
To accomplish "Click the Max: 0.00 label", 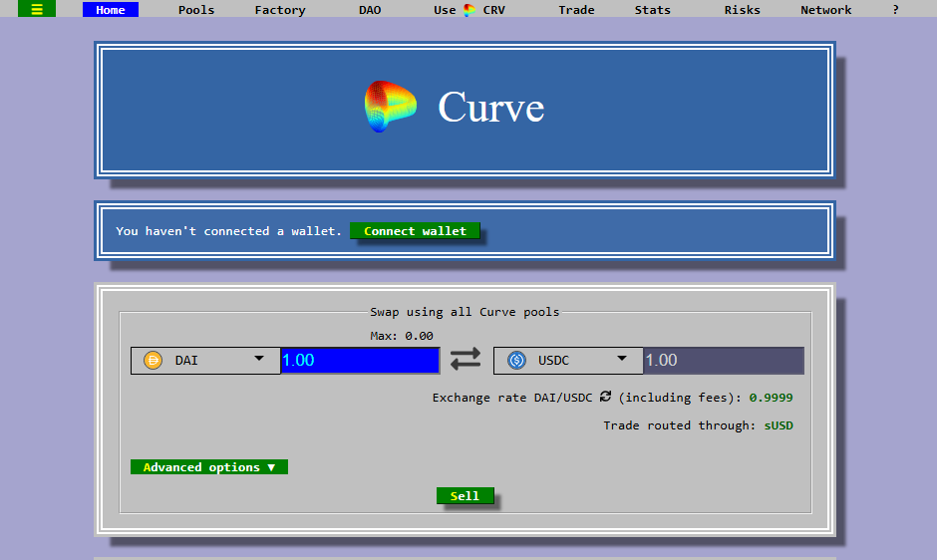I will 402,336.
